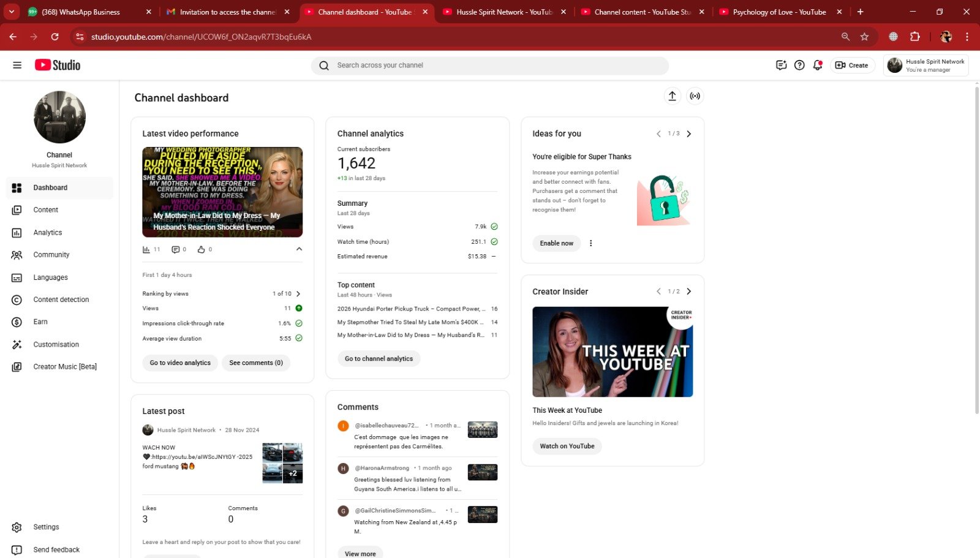The width and height of the screenshot is (980, 558).
Task: Open the This Week at YouTube thumbnail
Action: 612,352
